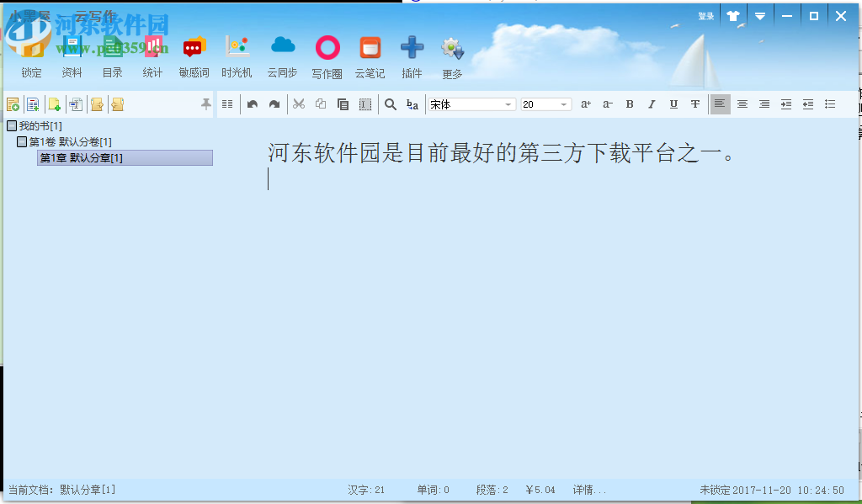The image size is (862, 504).
Task: Click the 登录 login button
Action: pyautogui.click(x=705, y=15)
